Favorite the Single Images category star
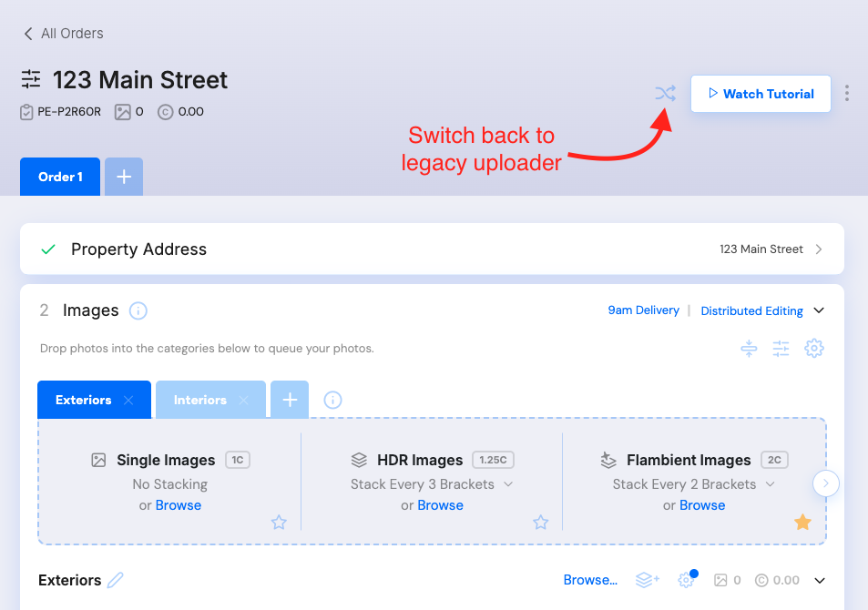The image size is (868, 610). click(x=279, y=522)
